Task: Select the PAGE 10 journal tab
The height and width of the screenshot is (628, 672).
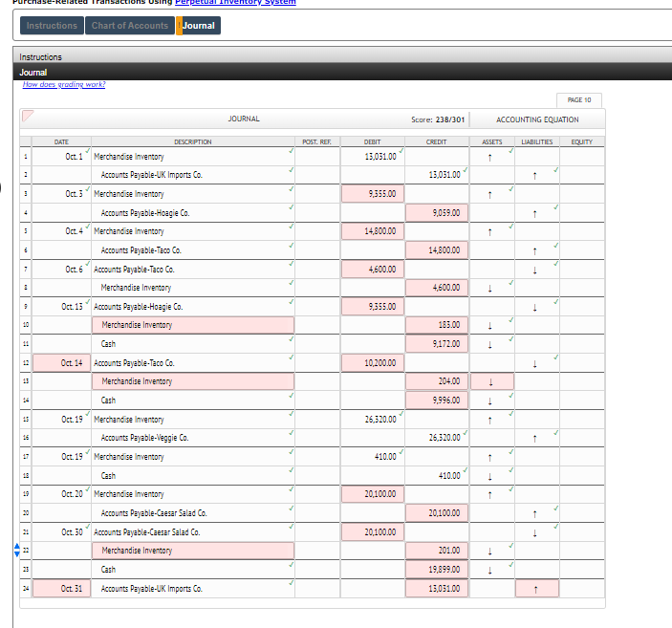Action: coord(579,99)
